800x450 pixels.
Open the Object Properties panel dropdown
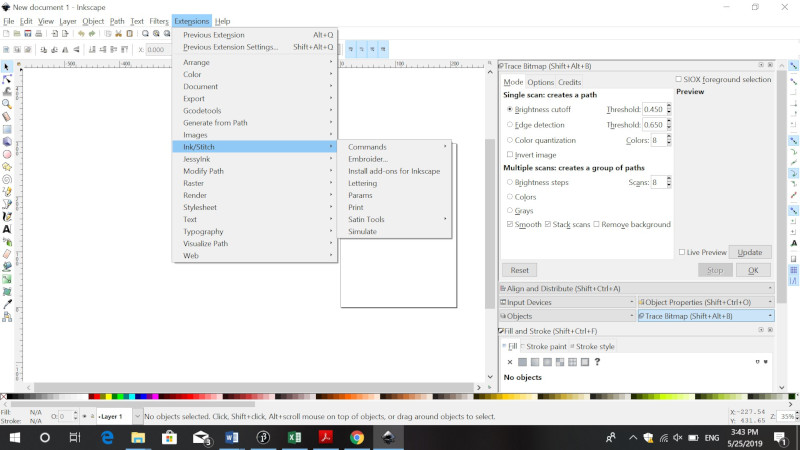coord(769,302)
